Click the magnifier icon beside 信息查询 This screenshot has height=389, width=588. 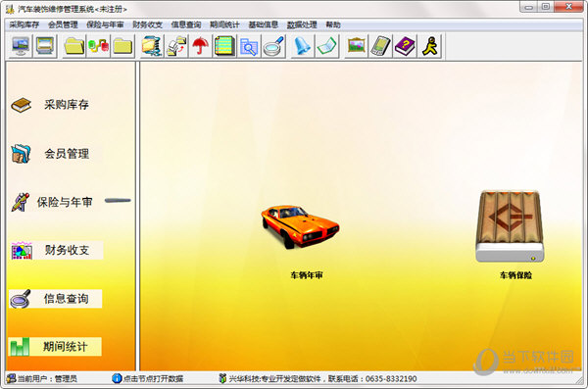point(21,299)
